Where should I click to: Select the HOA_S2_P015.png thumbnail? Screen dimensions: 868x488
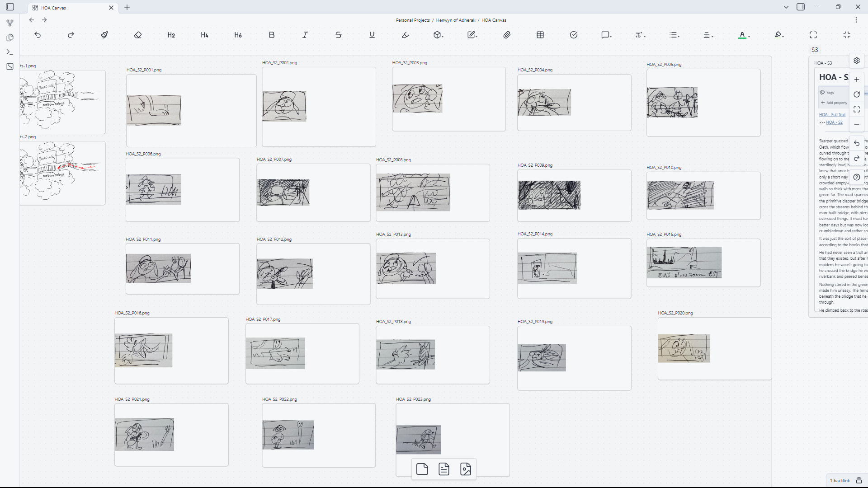click(684, 263)
